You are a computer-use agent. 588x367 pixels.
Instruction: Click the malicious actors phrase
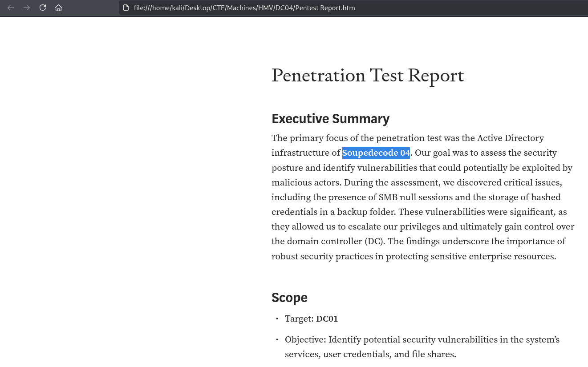(306, 182)
